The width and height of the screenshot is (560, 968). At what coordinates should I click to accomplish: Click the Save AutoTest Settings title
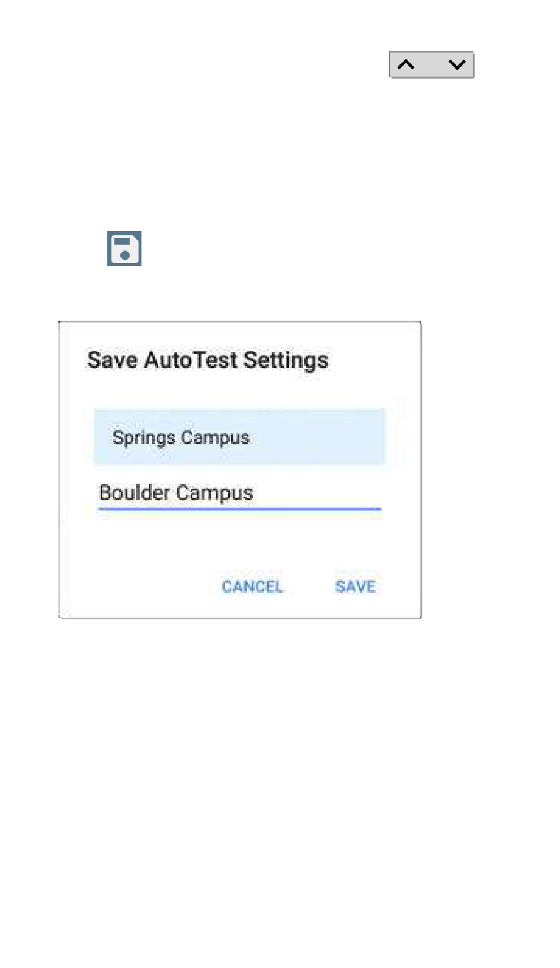tap(207, 360)
